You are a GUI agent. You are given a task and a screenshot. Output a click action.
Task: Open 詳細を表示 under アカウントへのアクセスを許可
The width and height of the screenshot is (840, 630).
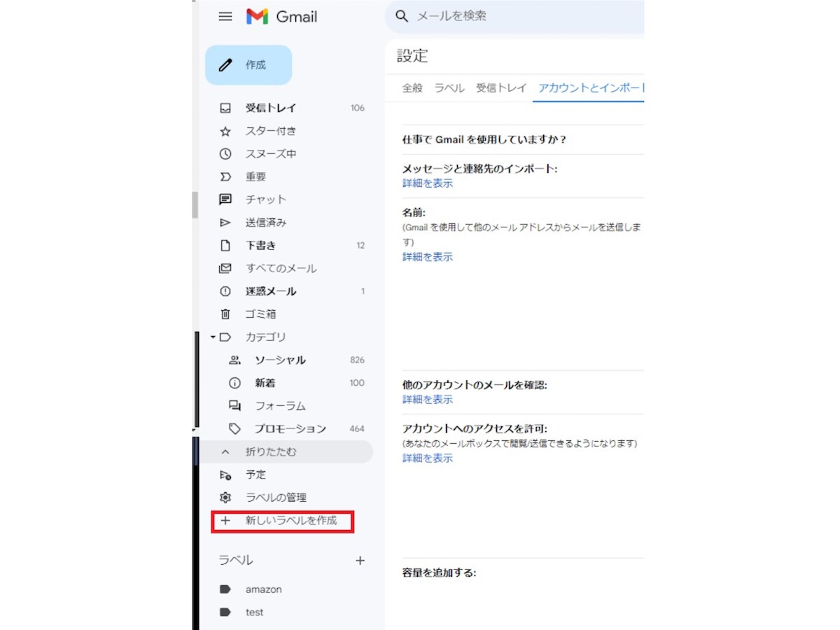428,458
